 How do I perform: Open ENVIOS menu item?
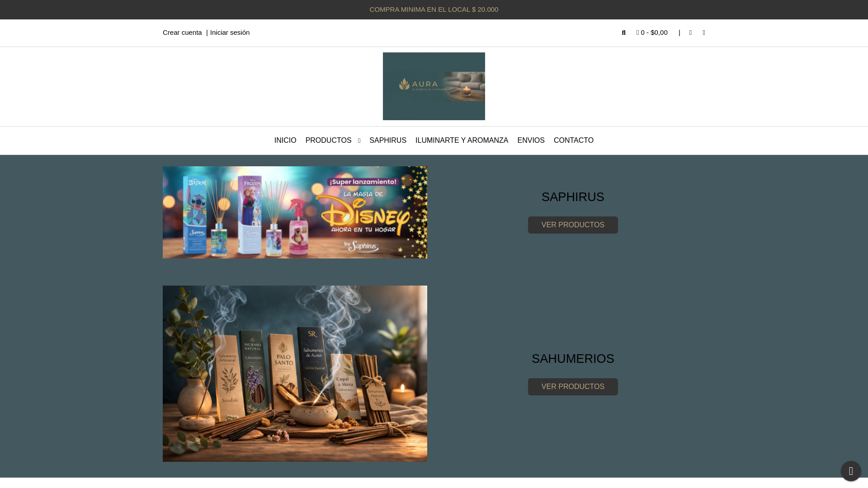[x=531, y=141]
